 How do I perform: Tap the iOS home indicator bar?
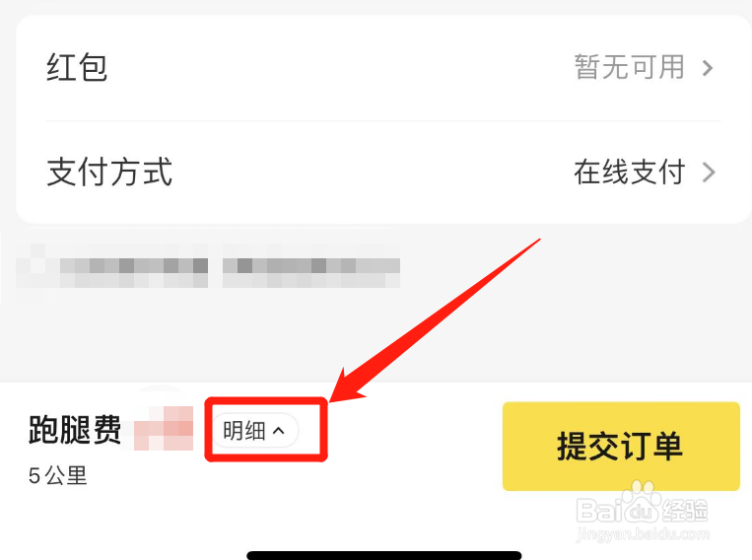pyautogui.click(x=384, y=556)
